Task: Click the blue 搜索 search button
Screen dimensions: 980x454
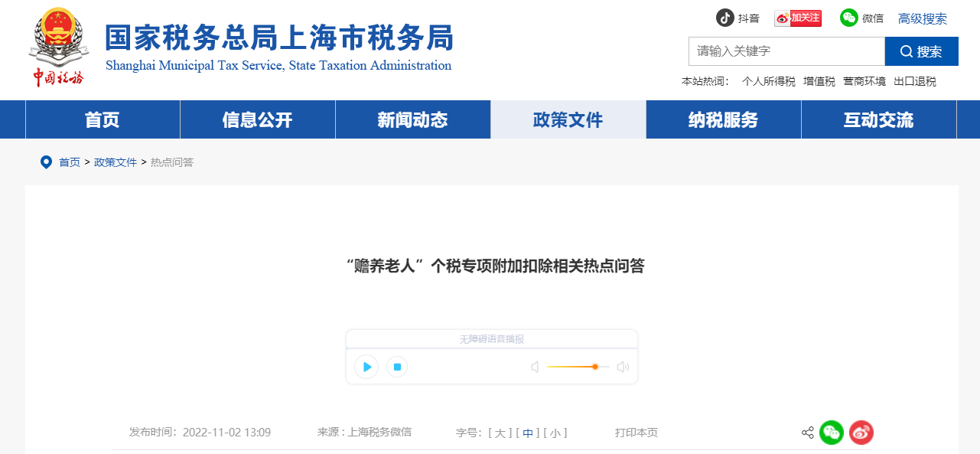Action: (x=922, y=51)
